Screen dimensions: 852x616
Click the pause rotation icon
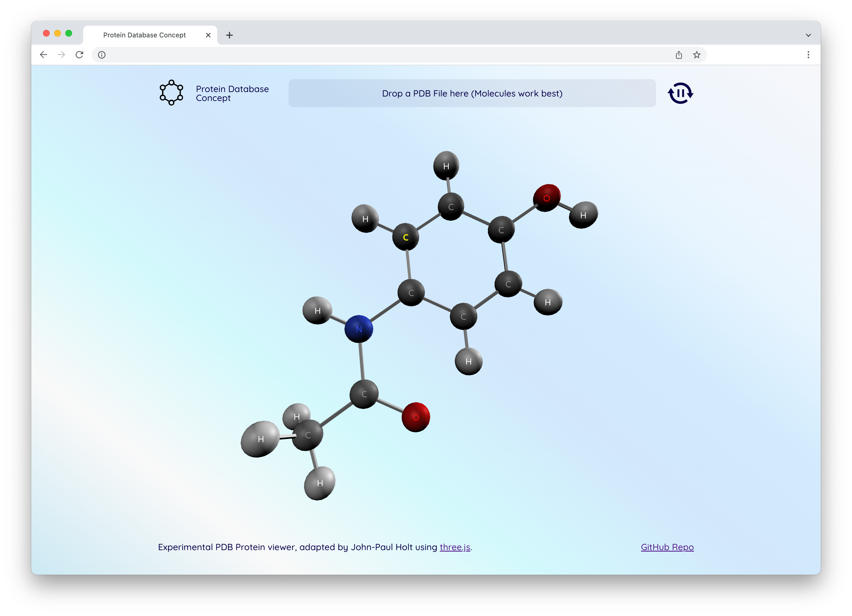click(680, 93)
